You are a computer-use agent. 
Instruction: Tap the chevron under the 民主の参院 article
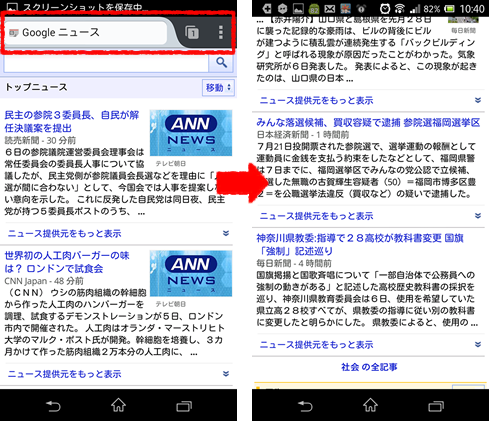pos(226,233)
